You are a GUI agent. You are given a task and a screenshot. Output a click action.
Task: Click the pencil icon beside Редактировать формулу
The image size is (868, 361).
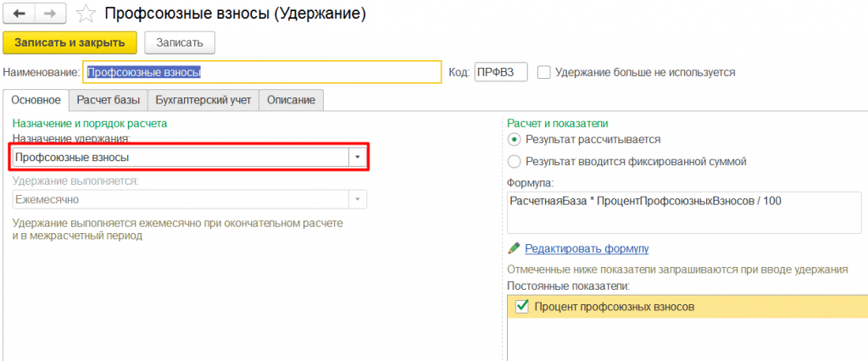[x=515, y=248]
